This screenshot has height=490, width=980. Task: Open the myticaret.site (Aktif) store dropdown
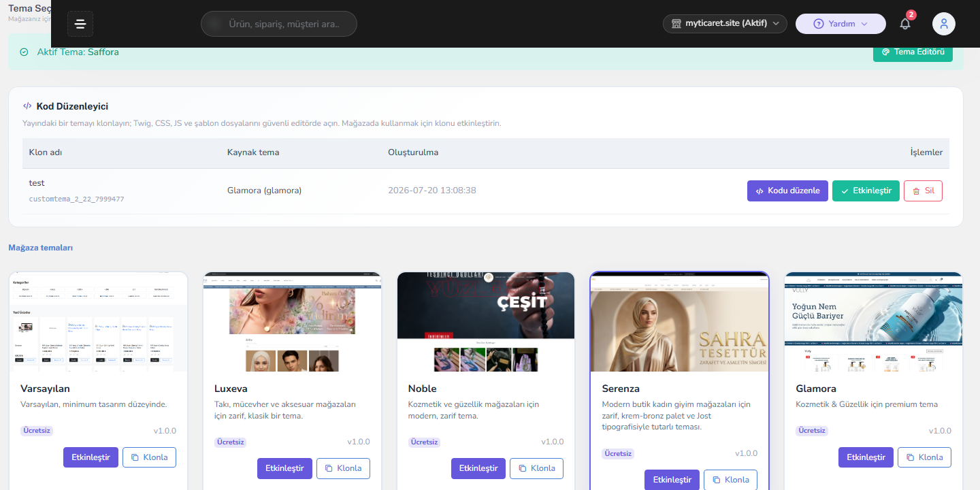click(x=725, y=24)
